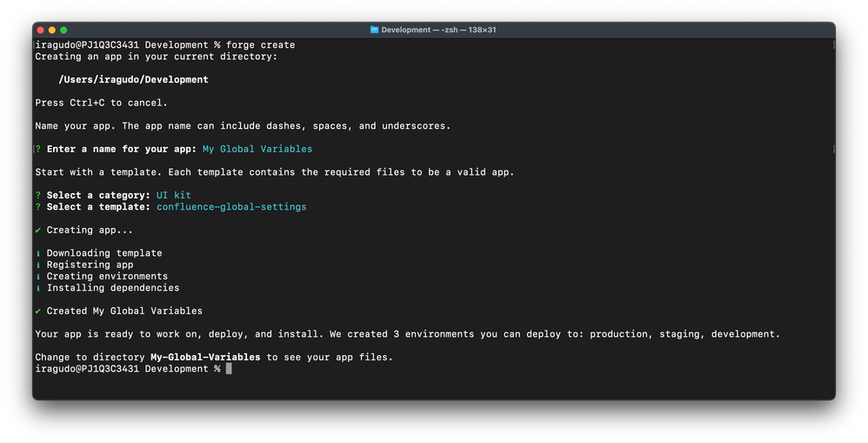Viewport: 868px width, 443px height.
Task: Click the 'Your app is ready to work on' line
Action: coord(407,334)
